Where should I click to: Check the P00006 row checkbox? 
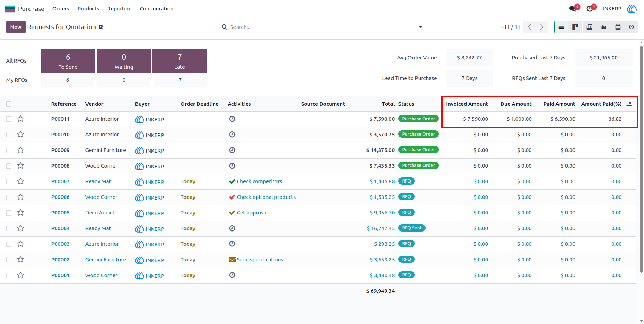(9, 197)
